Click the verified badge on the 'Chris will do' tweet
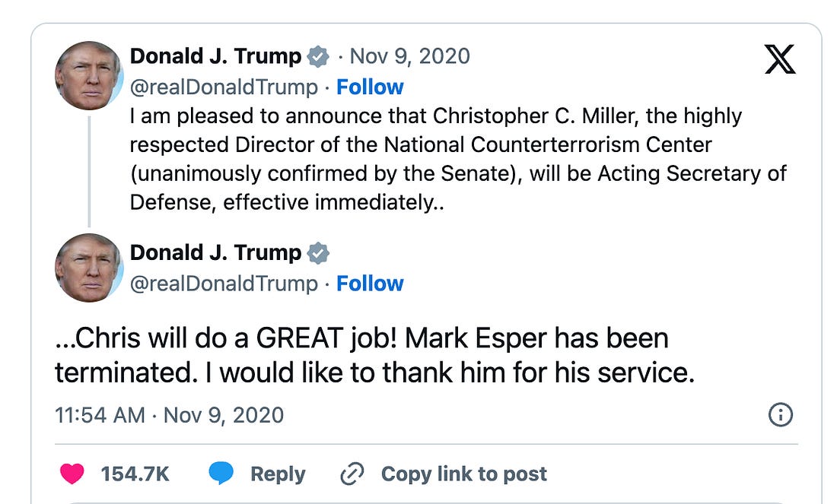 pos(318,252)
